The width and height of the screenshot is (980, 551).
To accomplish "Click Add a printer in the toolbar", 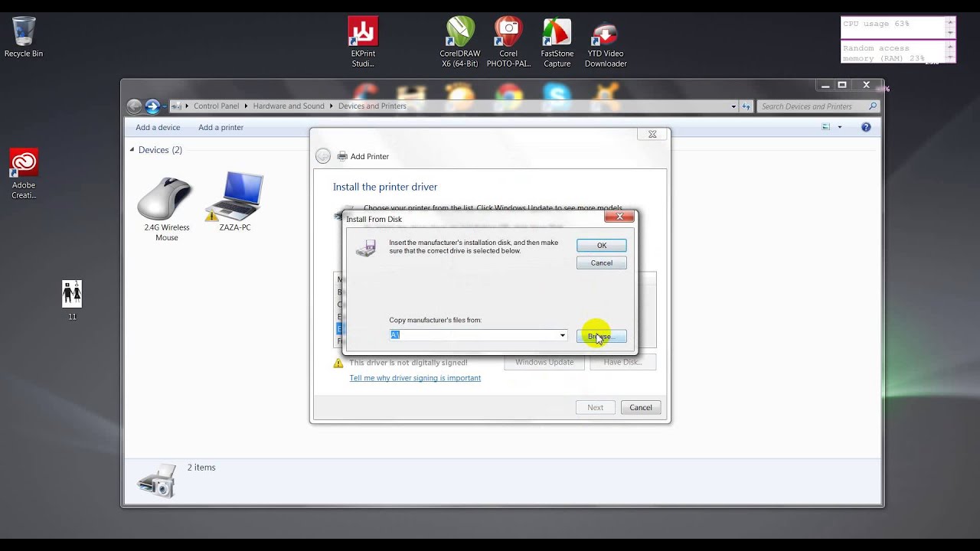I will point(220,128).
